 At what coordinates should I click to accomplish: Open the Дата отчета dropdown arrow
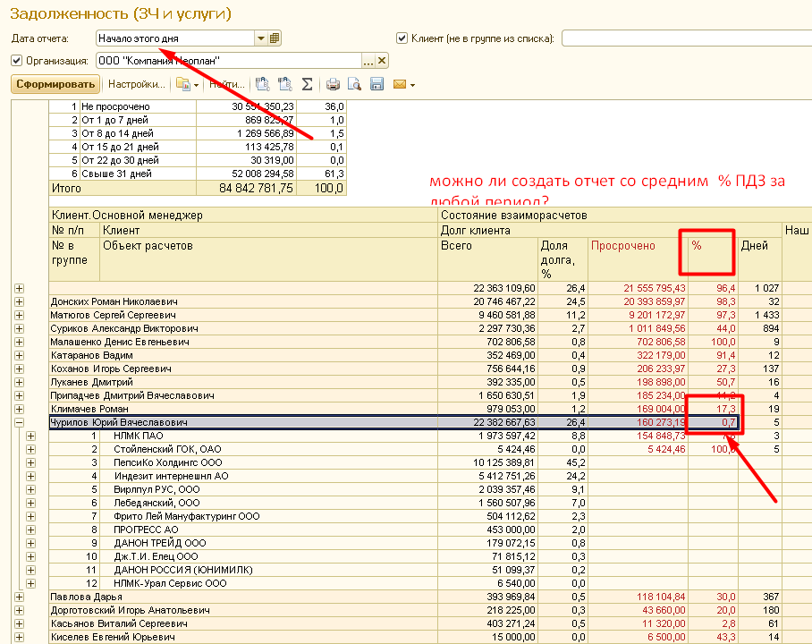tap(260, 38)
